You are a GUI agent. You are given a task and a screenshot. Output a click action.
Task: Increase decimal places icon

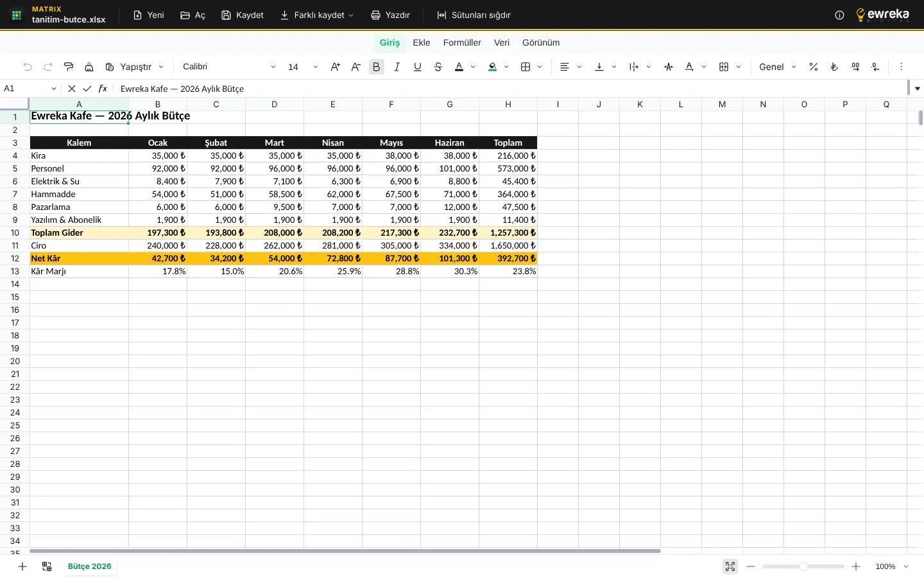click(x=855, y=67)
